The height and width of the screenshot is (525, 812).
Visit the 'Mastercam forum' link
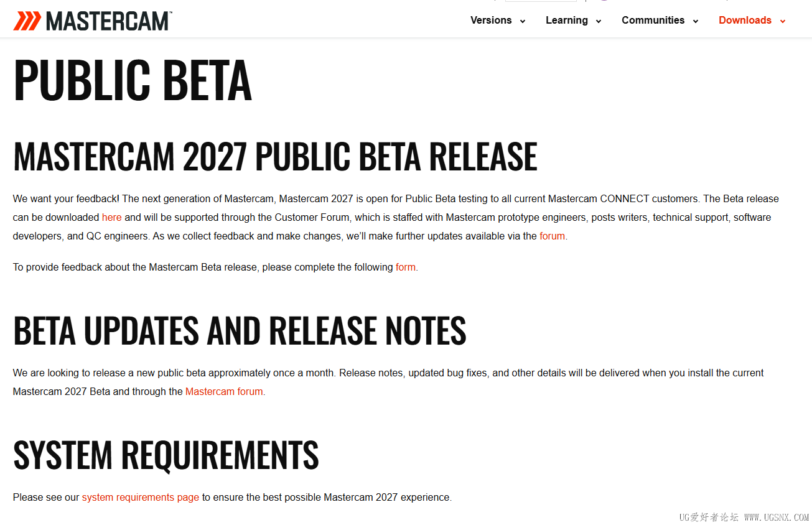pyautogui.click(x=224, y=392)
